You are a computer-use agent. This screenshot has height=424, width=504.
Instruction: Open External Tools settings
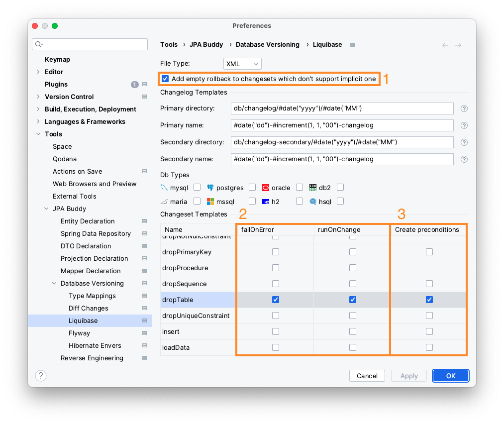[75, 197]
